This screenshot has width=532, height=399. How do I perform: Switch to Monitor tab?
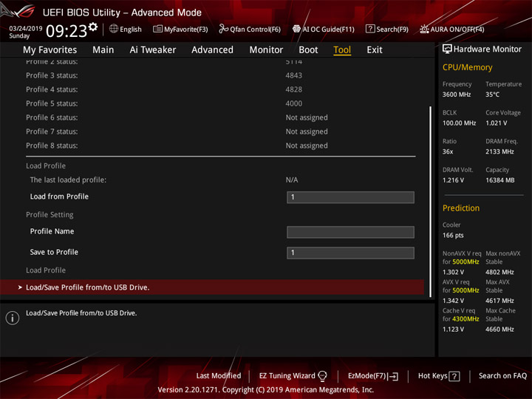click(x=266, y=50)
